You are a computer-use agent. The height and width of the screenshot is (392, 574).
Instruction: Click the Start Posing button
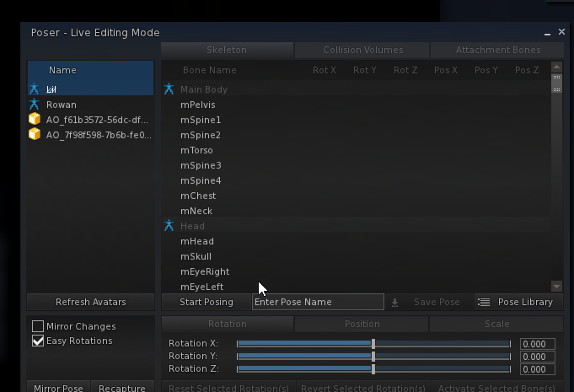point(207,302)
